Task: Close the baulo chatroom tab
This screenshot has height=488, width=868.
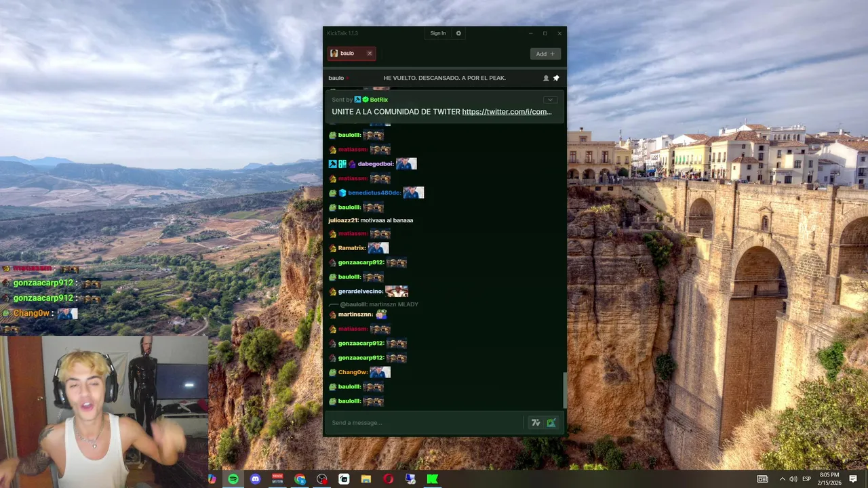Action: [x=370, y=54]
